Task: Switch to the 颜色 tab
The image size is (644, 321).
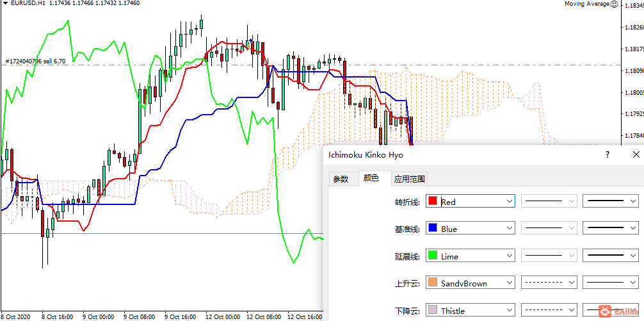Action: tap(371, 178)
